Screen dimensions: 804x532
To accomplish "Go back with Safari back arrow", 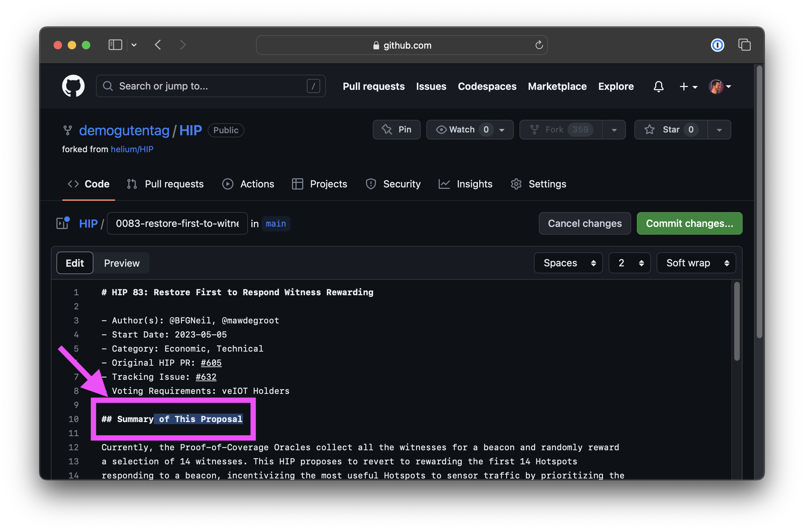I will click(x=158, y=45).
